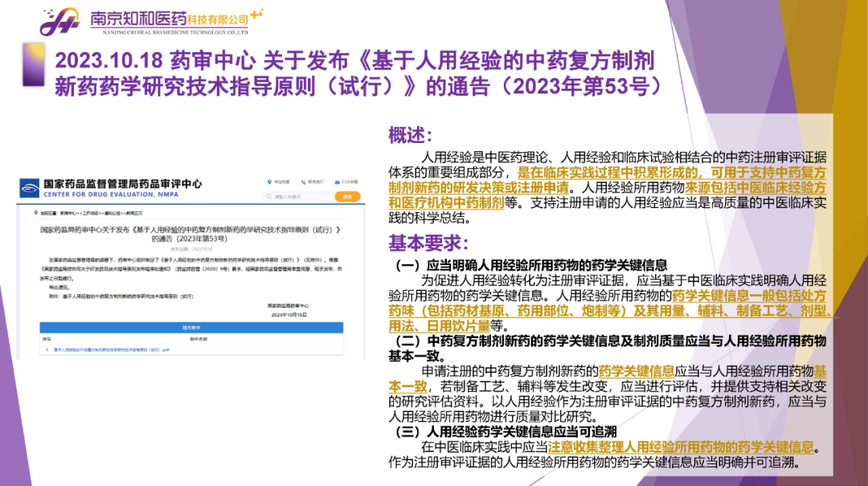Click the yellow plus decoration beside company name
Viewport: 868px width, 486px height.
click(256, 14)
